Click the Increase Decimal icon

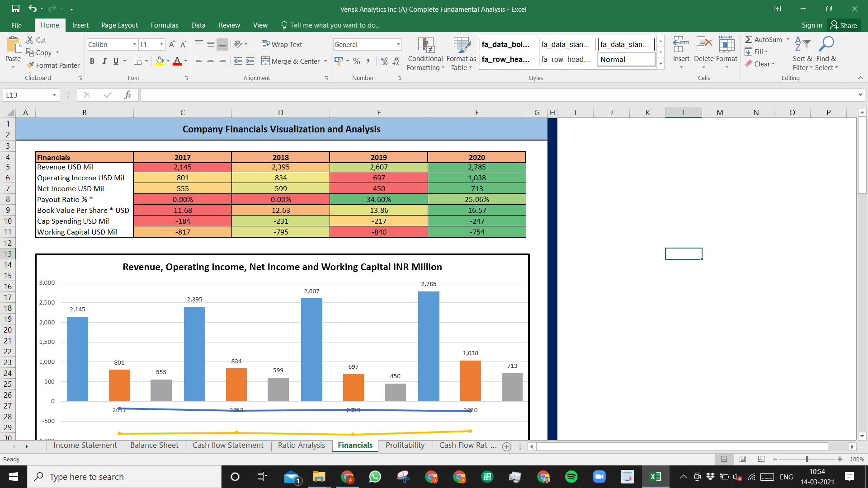(384, 61)
